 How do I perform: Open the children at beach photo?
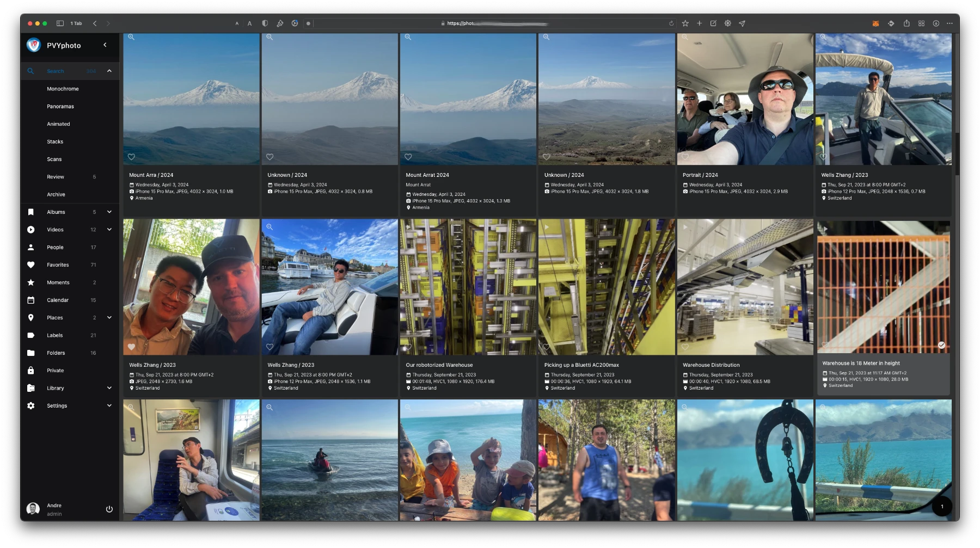[468, 460]
